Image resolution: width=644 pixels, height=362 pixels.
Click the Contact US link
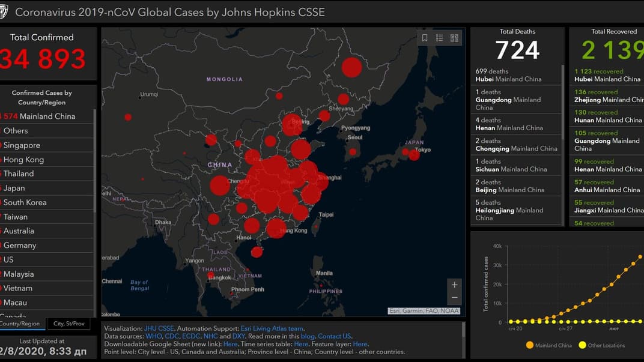click(334, 336)
